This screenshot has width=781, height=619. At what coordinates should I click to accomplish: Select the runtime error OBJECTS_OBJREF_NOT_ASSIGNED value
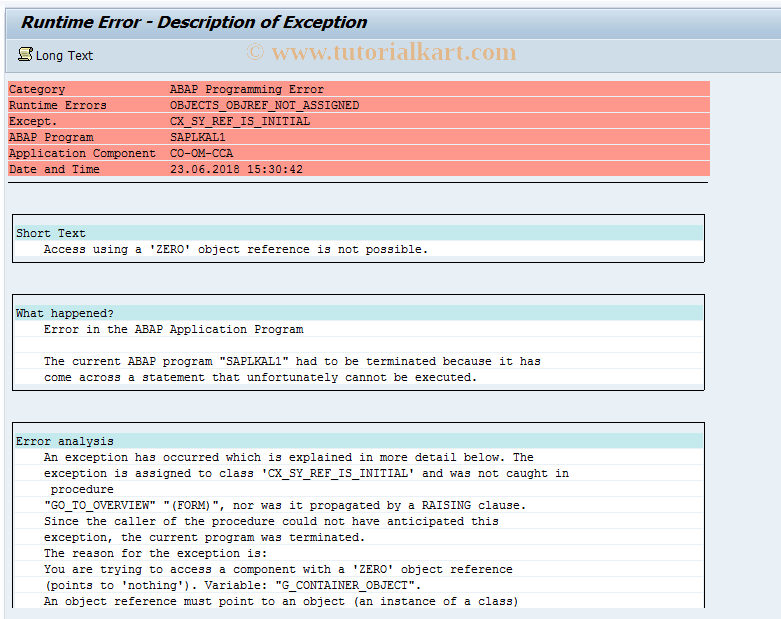point(264,105)
